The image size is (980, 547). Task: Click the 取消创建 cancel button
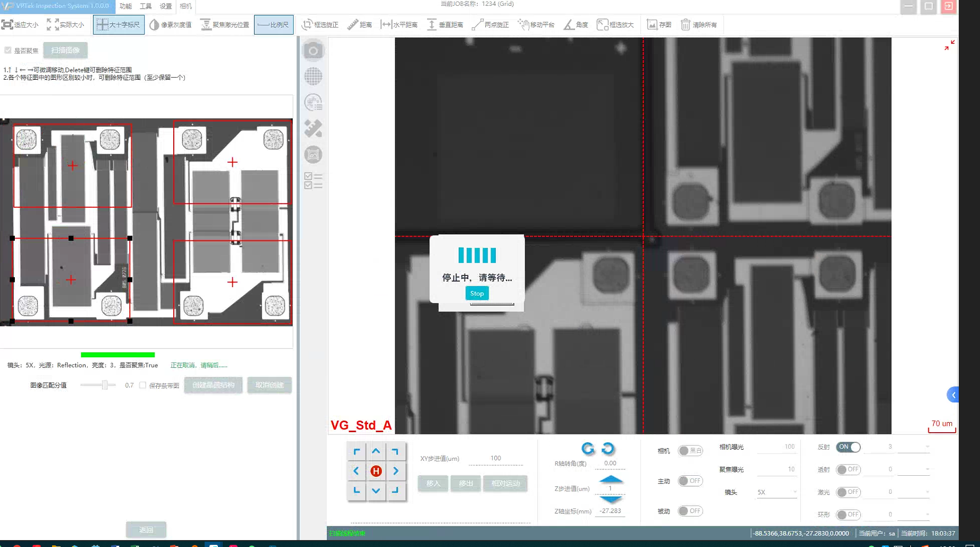coord(269,385)
